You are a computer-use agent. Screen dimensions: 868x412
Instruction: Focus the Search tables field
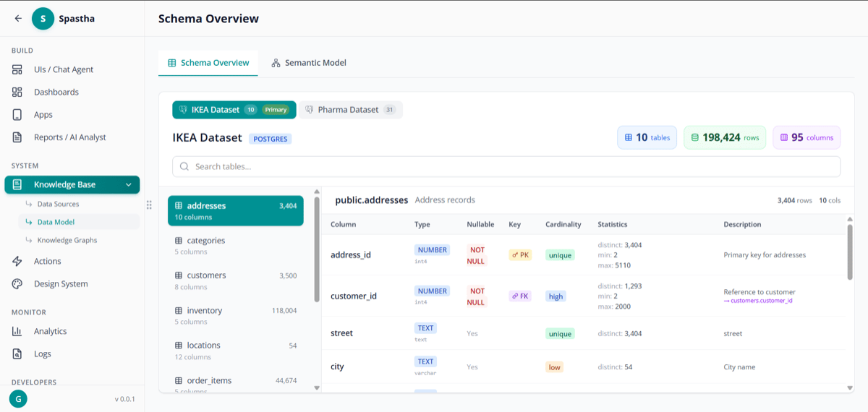506,166
